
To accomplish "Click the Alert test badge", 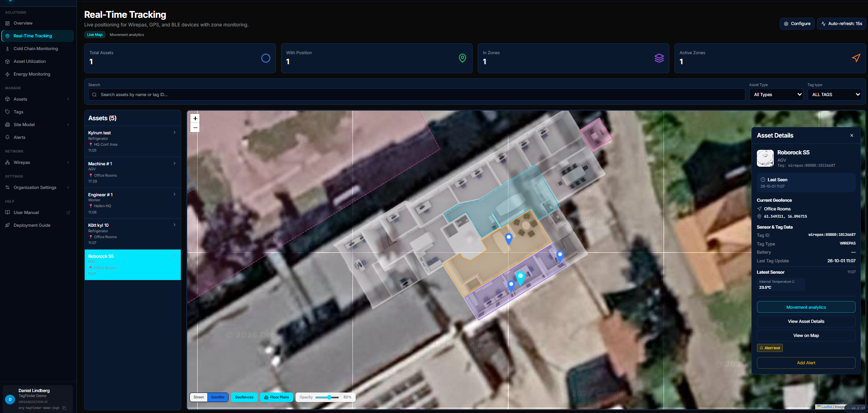I will pyautogui.click(x=770, y=348).
